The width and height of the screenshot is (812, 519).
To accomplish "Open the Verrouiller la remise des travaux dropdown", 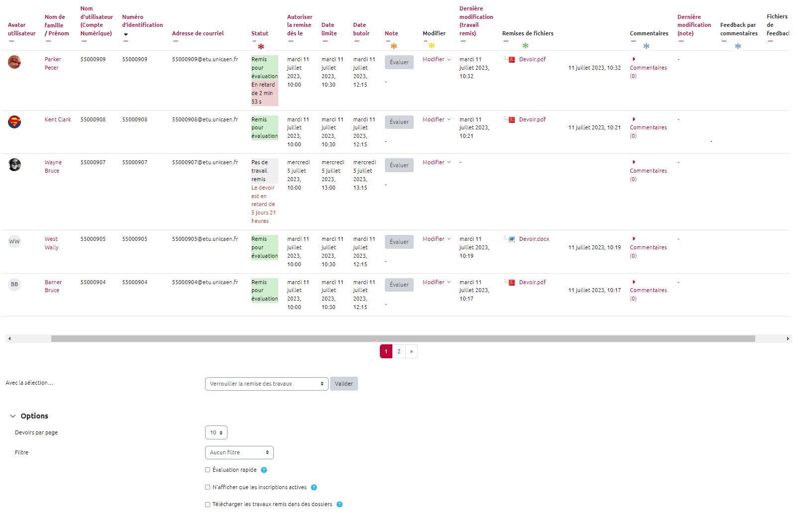I will point(266,384).
